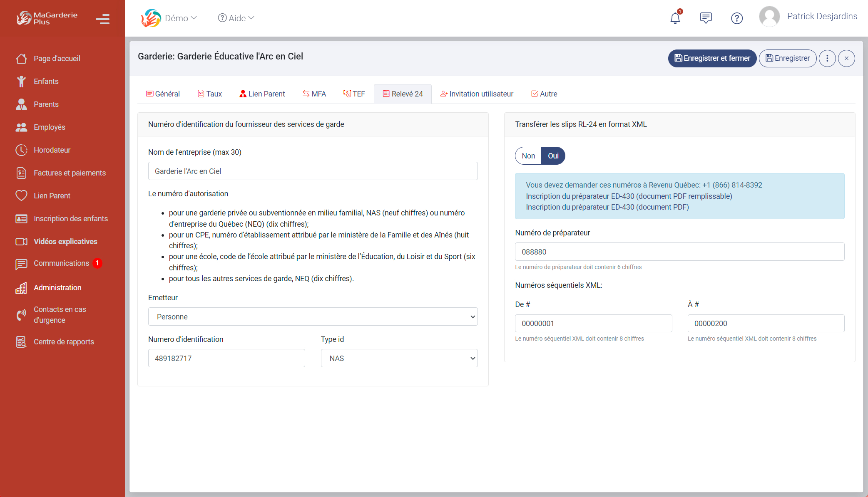Open the notifications bell icon
Image resolution: width=868 pixels, height=497 pixels.
click(x=675, y=18)
